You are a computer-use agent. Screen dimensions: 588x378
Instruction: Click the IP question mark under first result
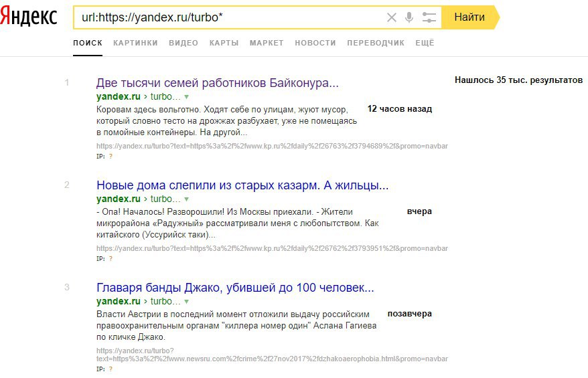tap(111, 155)
